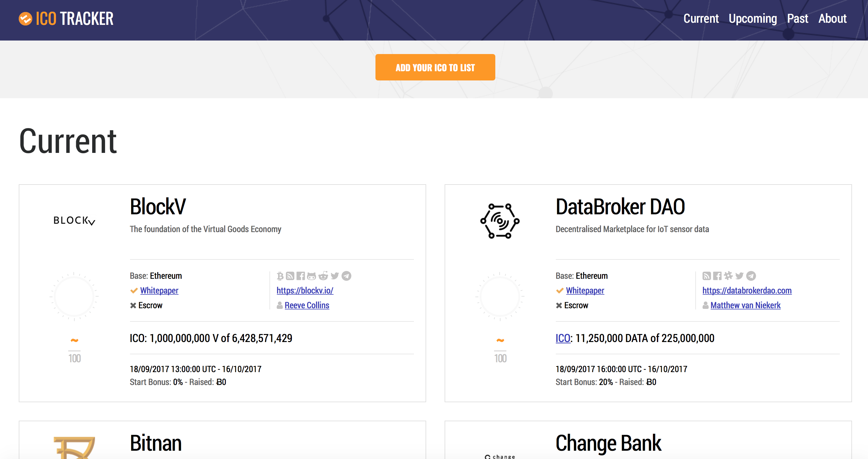Click the BlockV Bitcoin social icon
The width and height of the screenshot is (868, 459).
coord(280,275)
